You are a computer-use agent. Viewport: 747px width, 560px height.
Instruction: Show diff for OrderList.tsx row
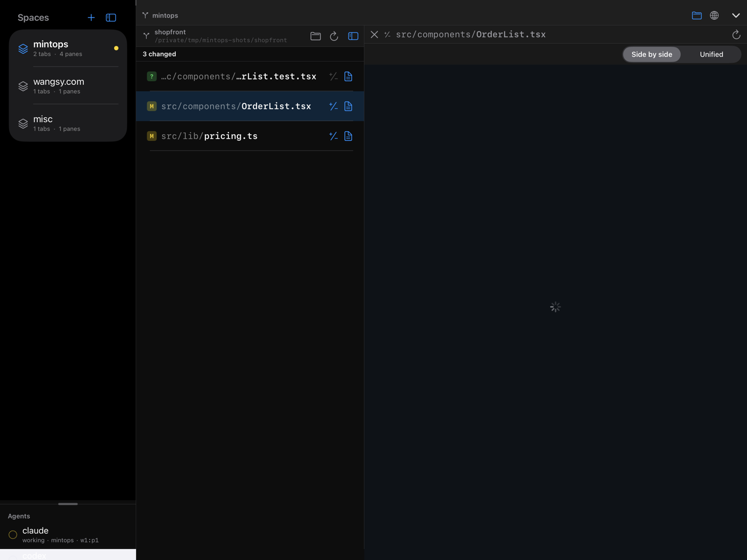click(333, 106)
